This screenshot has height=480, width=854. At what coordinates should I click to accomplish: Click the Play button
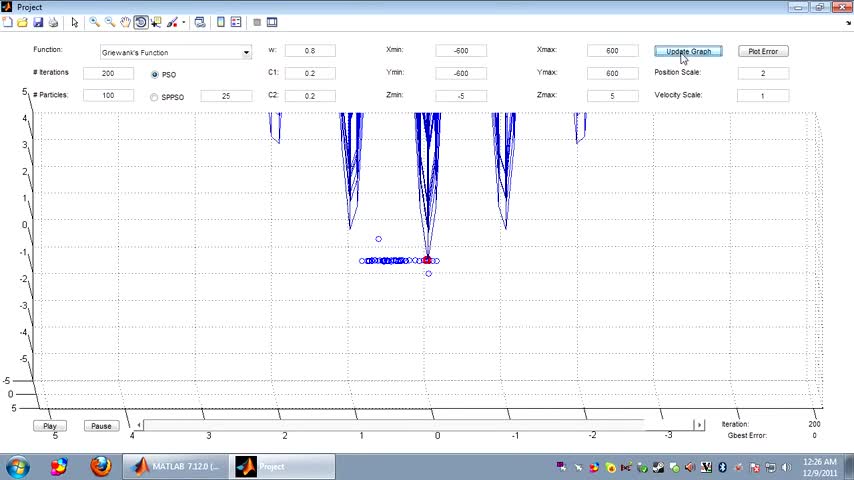click(50, 426)
